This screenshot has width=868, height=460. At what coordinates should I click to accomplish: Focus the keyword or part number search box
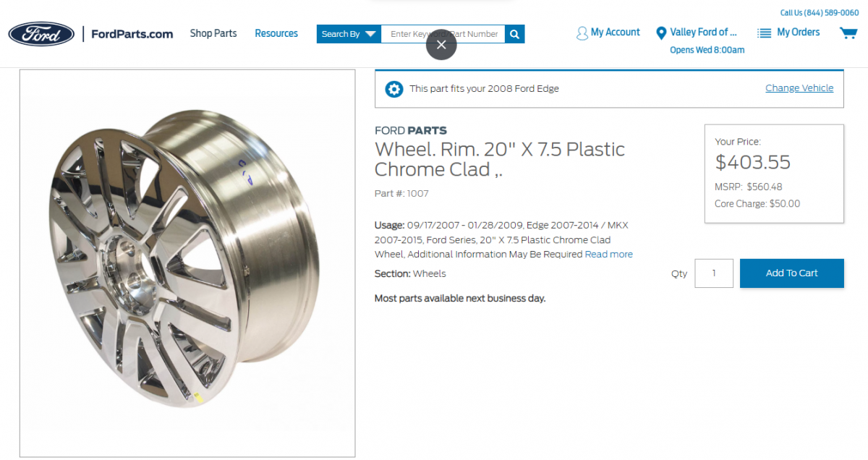tap(443, 34)
